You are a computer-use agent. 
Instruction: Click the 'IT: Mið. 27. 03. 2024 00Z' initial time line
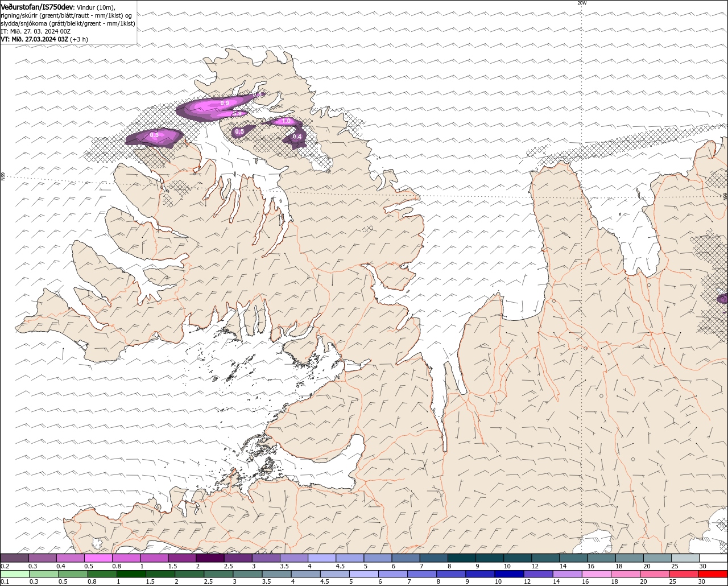coord(36,31)
